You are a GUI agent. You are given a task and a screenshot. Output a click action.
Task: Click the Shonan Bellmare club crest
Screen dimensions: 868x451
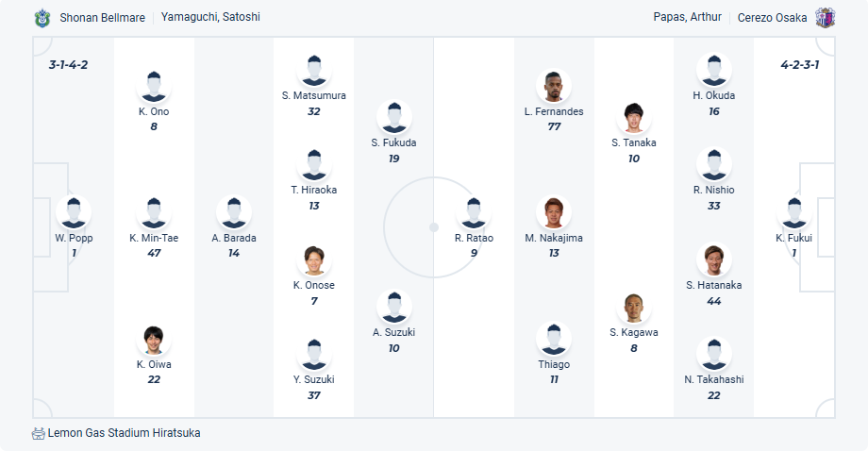click(x=42, y=18)
